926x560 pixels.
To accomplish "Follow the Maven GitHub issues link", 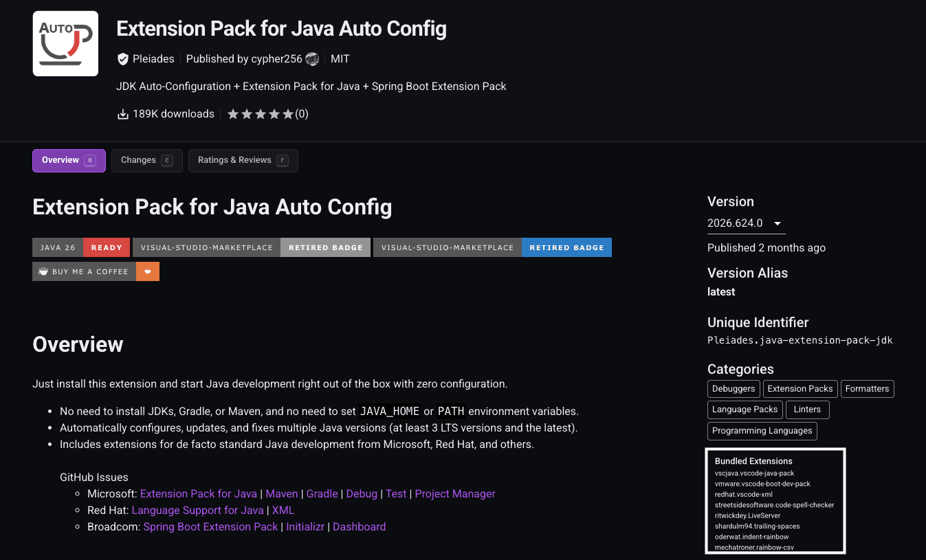I will (282, 494).
